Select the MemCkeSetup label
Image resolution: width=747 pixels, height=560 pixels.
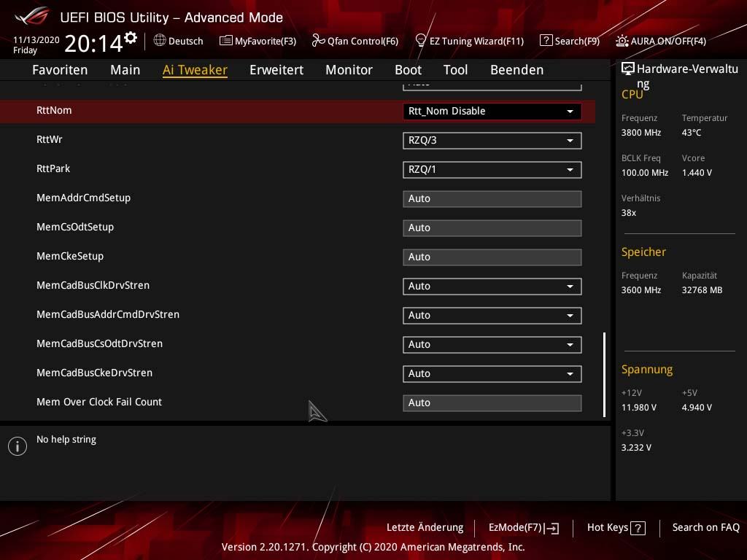[x=70, y=256]
